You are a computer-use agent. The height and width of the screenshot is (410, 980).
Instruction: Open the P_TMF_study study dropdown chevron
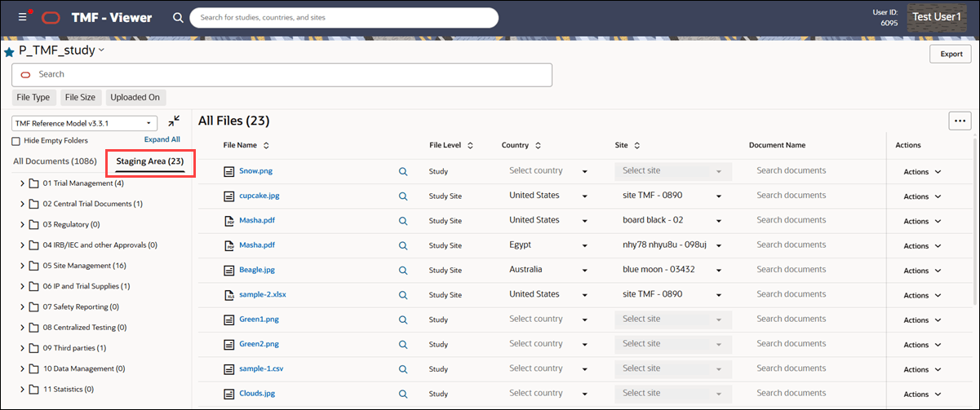tap(102, 51)
